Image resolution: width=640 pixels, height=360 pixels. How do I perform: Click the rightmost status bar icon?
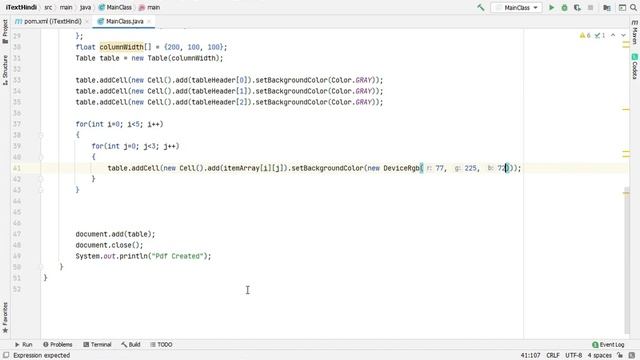(632, 355)
